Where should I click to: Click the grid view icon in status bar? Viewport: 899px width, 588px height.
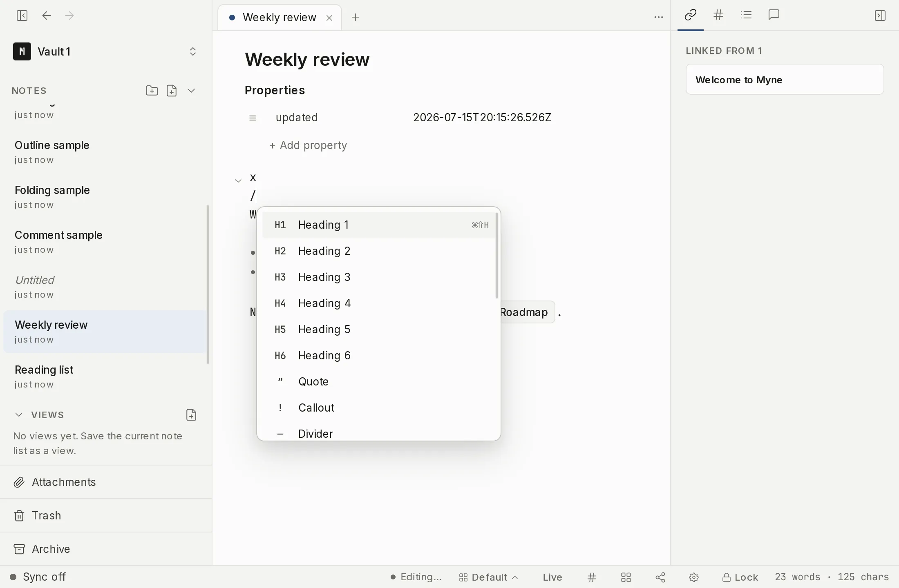click(626, 577)
